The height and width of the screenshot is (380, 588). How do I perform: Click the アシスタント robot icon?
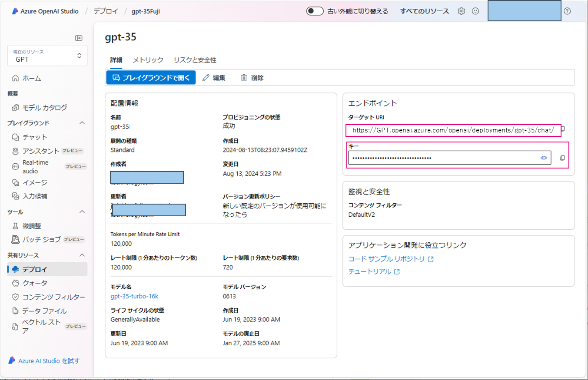pos(16,151)
